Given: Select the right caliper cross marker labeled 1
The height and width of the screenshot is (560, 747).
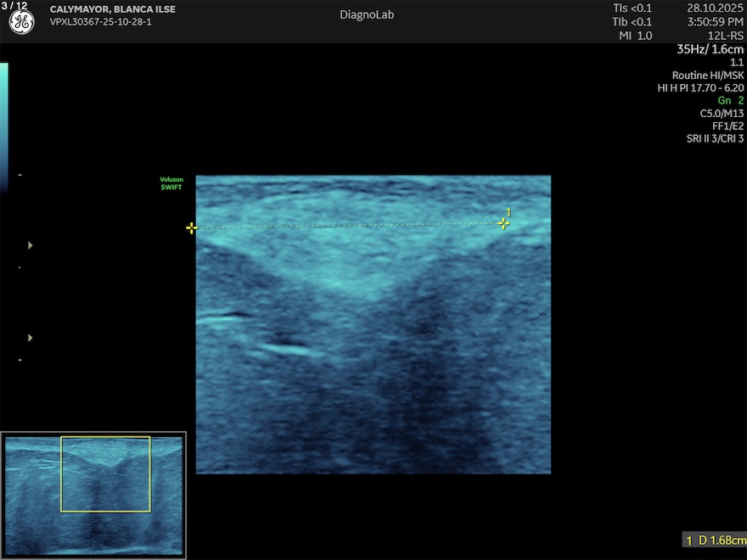Looking at the screenshot, I should click(503, 223).
